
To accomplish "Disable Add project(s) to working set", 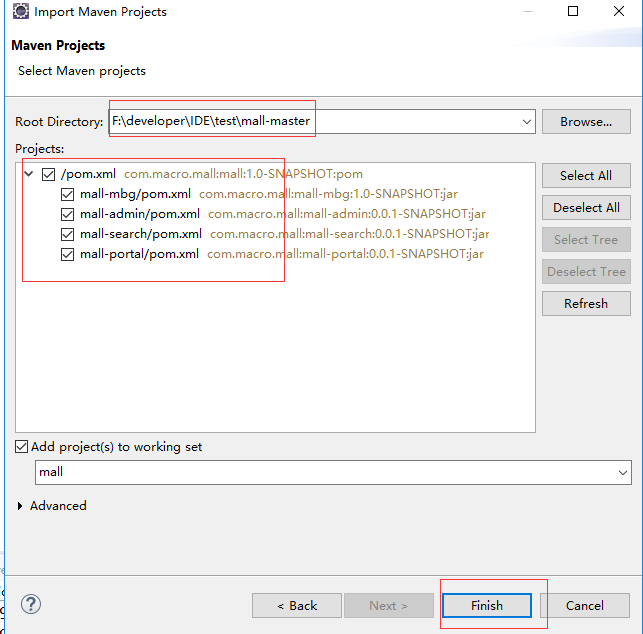I will click(22, 447).
